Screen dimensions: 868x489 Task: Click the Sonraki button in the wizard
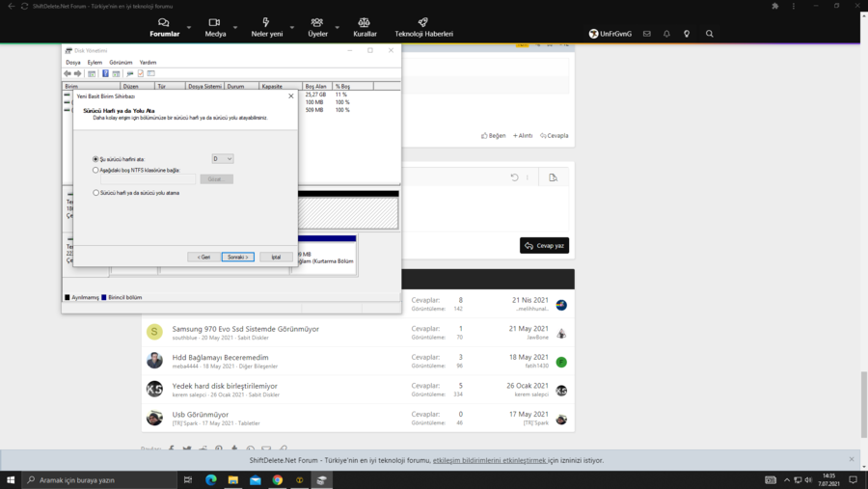pos(238,257)
